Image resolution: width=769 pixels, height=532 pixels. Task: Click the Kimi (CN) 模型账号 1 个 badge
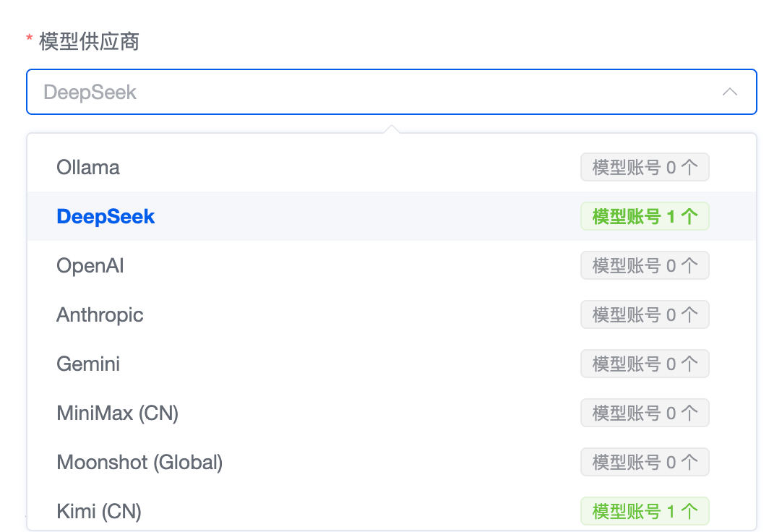645,511
